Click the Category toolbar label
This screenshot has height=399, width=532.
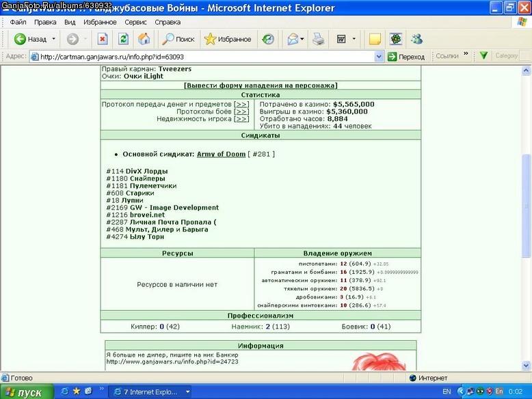tap(506, 55)
